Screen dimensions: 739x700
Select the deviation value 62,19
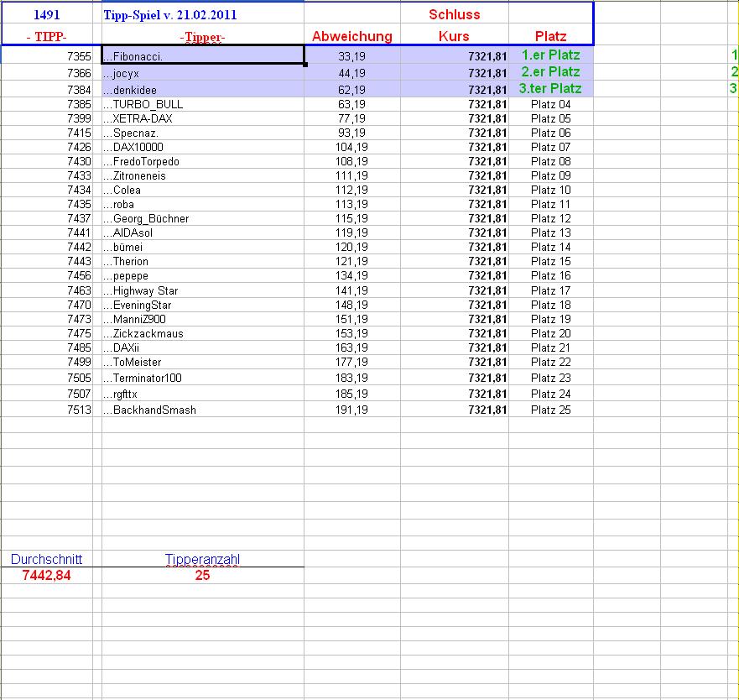coord(351,90)
